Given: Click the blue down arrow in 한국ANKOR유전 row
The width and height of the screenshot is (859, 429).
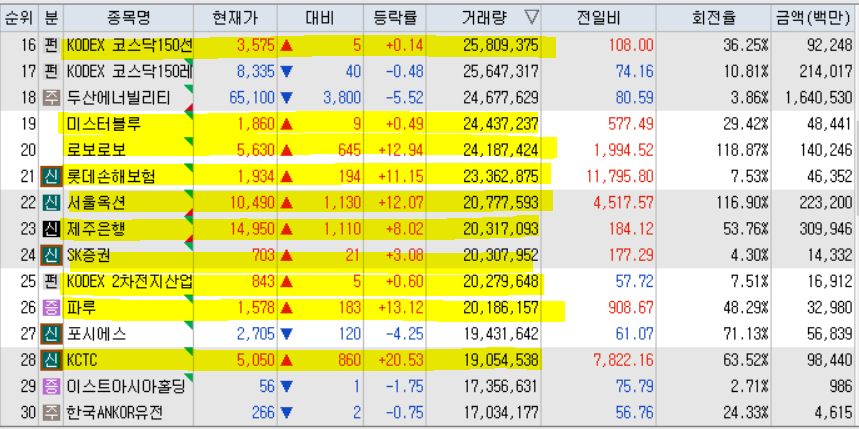Looking at the screenshot, I should pos(286,413).
